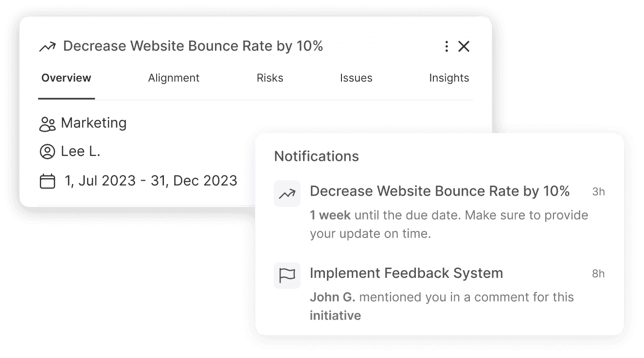This screenshot has width=644, height=358.
Task: Click the card title Decrease Website Bounce Rate
Action: click(x=193, y=46)
